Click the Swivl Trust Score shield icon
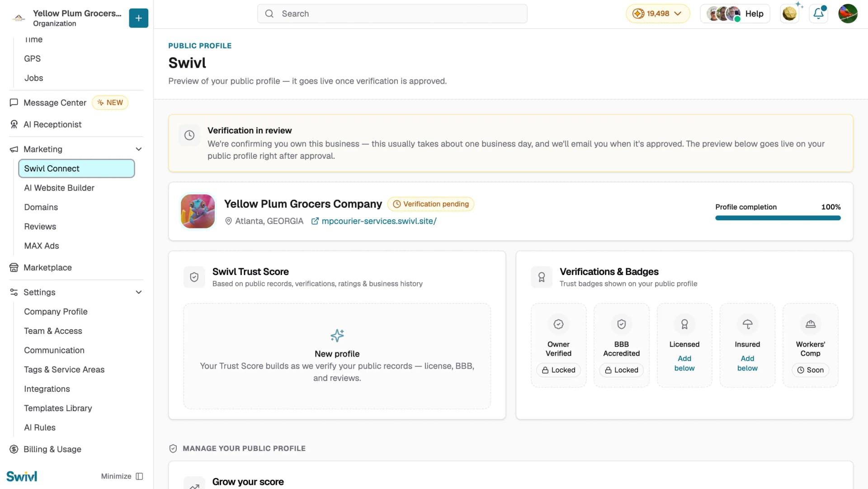The height and width of the screenshot is (489, 868). (194, 277)
